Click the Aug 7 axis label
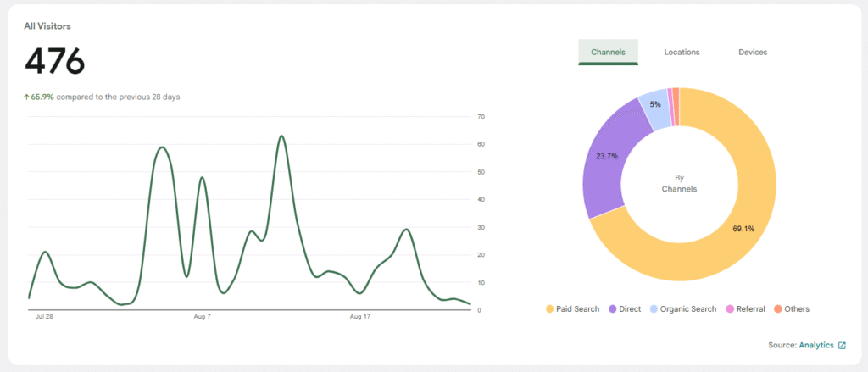The width and height of the screenshot is (868, 372). tap(202, 317)
